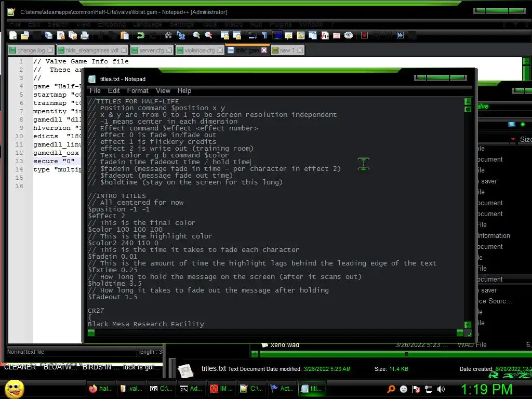The height and width of the screenshot is (399, 532).
Task: Close the liblist.gam tab
Action: (264, 50)
